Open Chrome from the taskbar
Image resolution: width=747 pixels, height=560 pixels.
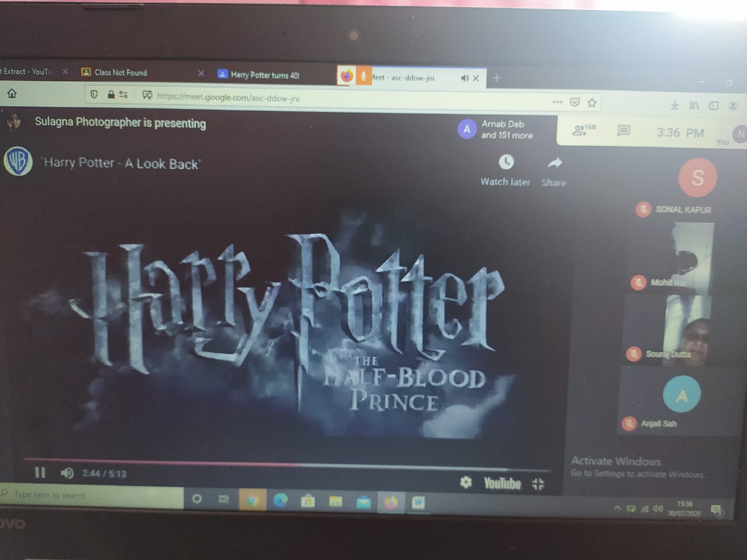pos(252,500)
